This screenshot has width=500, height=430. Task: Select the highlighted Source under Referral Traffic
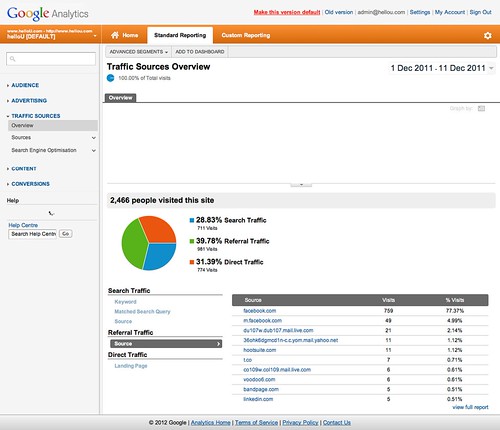point(166,344)
